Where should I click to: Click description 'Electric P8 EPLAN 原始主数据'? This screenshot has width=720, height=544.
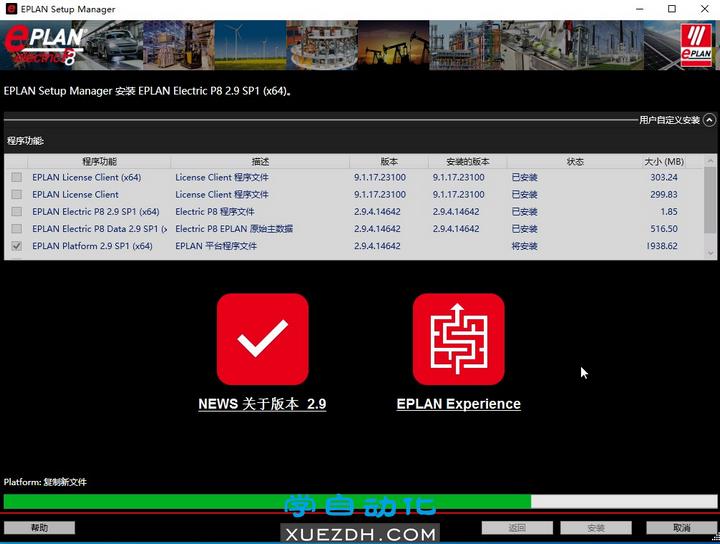[x=234, y=229]
